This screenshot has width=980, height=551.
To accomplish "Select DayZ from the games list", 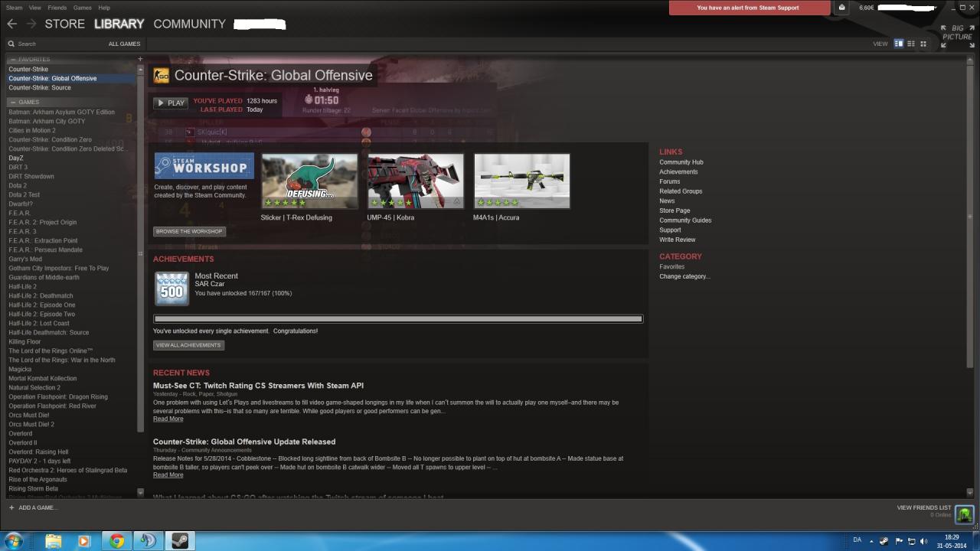I will pos(15,158).
